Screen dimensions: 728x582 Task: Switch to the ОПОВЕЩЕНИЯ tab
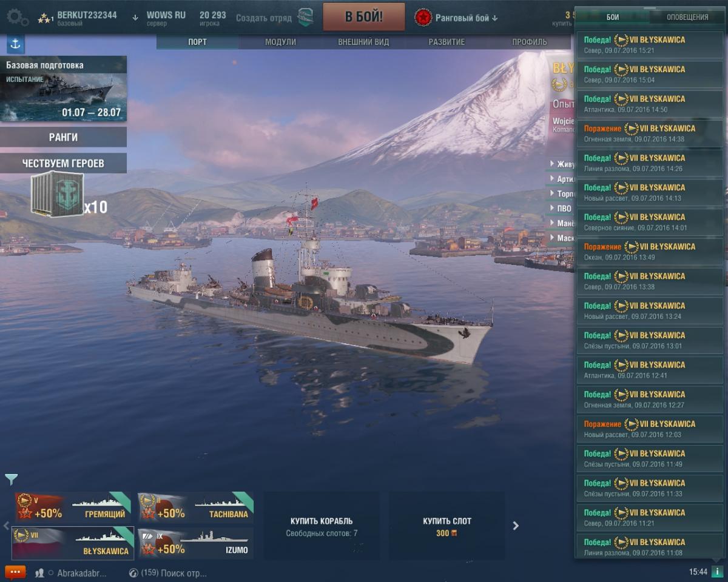tap(687, 17)
